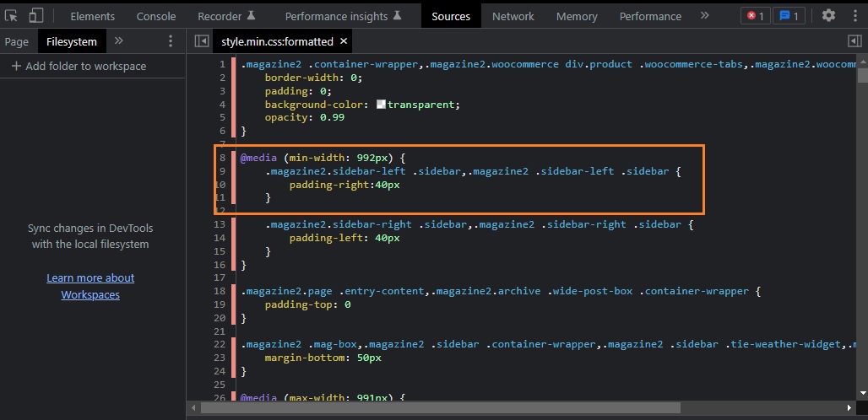Activate the inspect element picker icon

(11, 16)
